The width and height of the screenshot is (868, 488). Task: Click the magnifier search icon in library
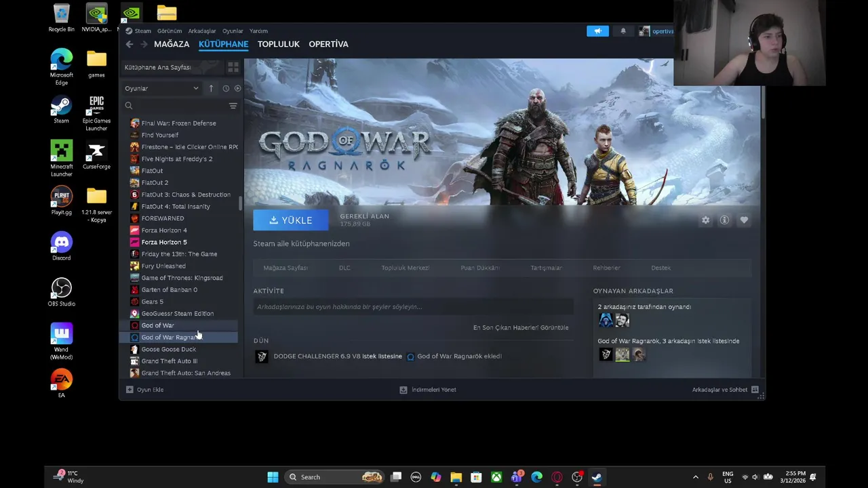[129, 106]
